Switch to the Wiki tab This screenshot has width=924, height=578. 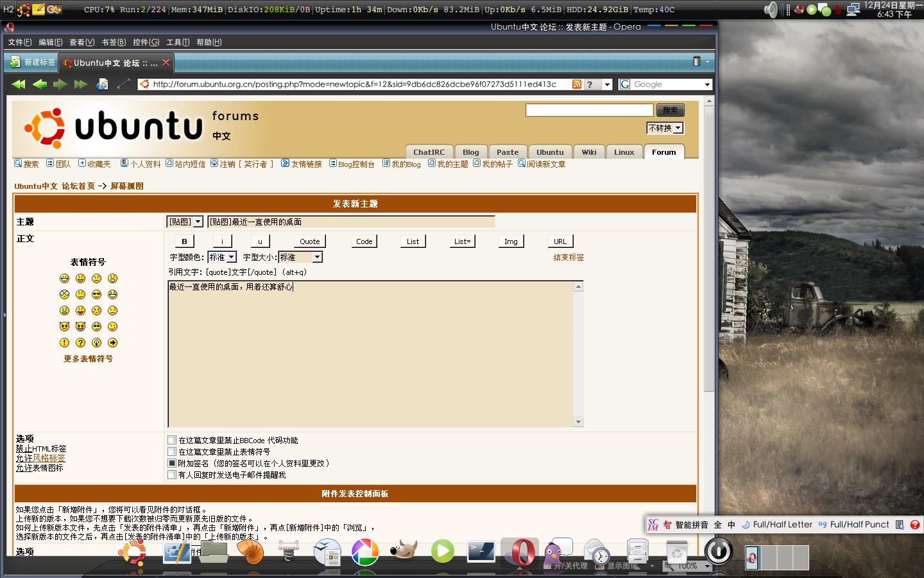pyautogui.click(x=589, y=152)
